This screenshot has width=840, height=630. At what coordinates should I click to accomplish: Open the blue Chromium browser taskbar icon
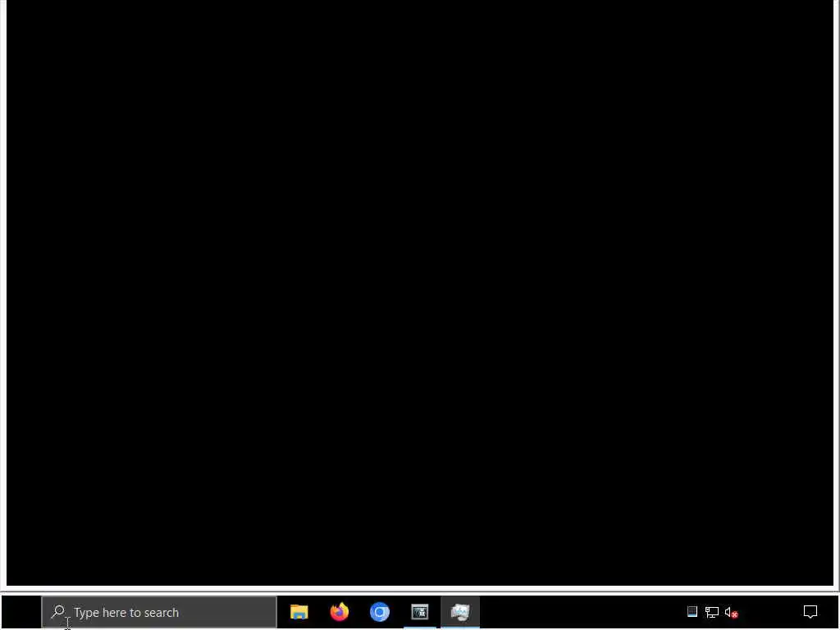[380, 612]
